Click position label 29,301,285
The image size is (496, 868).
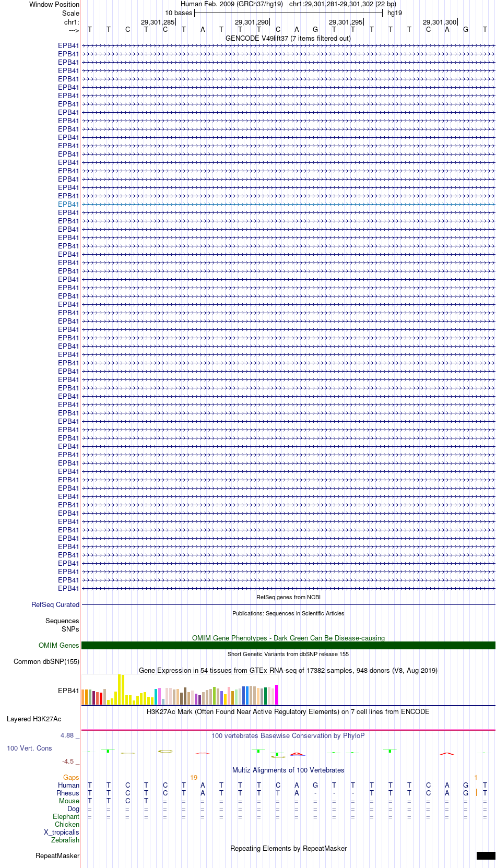tap(158, 22)
